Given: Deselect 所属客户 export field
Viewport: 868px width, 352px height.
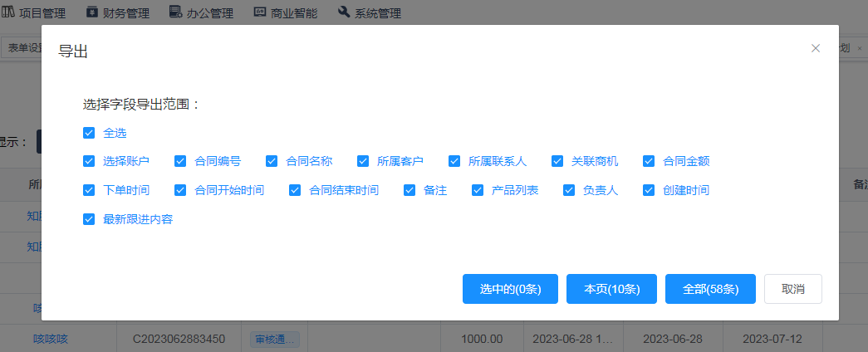Looking at the screenshot, I should (363, 161).
